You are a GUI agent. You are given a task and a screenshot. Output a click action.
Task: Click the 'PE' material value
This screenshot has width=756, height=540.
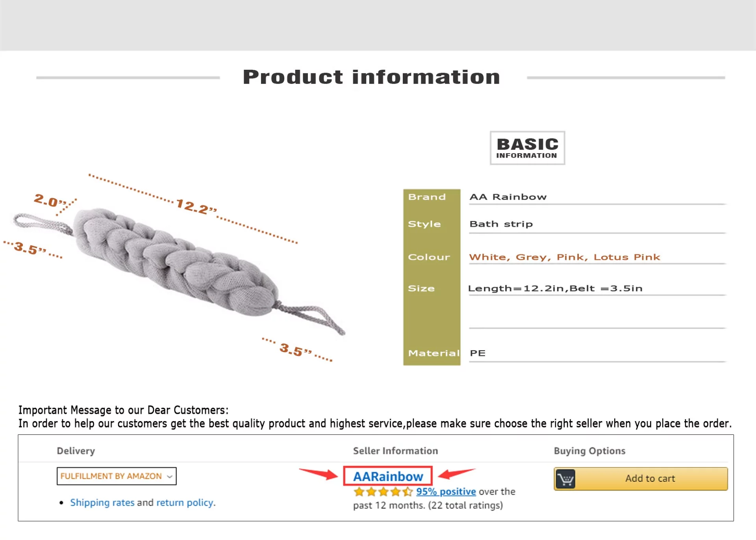coord(478,353)
